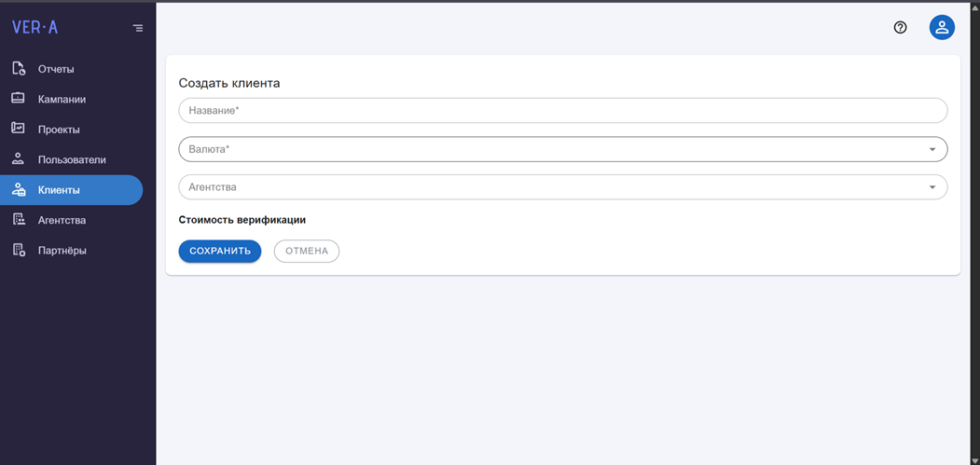This screenshot has height=465, width=980.
Task: Click the Проекты chart icon
Action: [x=19, y=129]
